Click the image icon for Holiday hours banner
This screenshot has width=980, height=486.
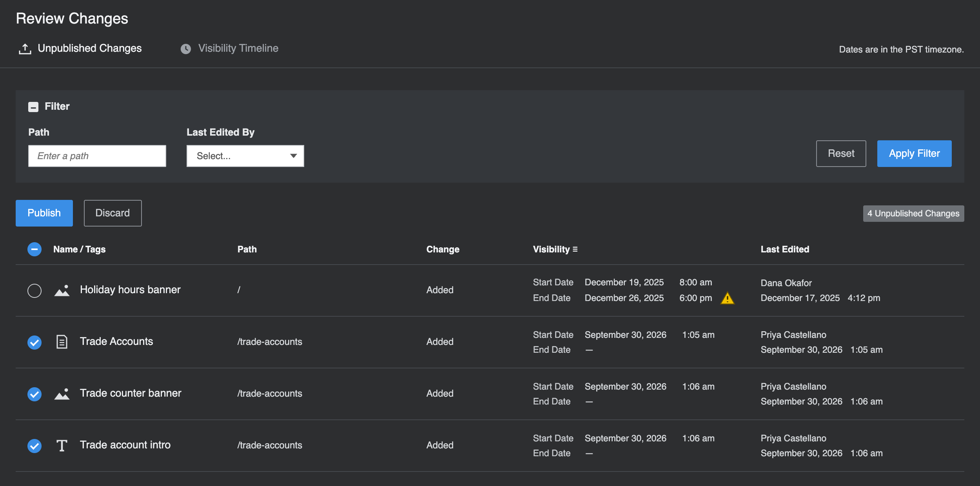pos(62,290)
